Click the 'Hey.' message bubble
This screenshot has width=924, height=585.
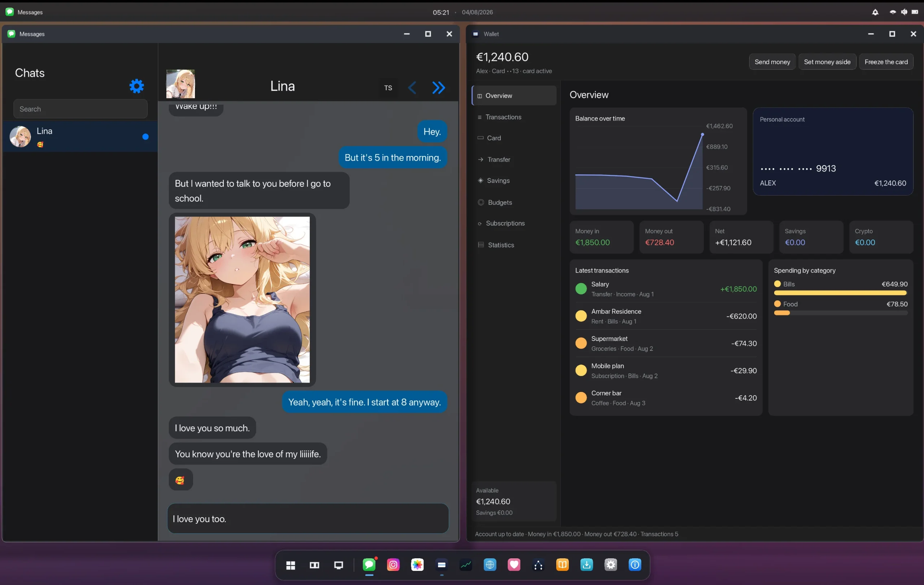[x=432, y=132]
